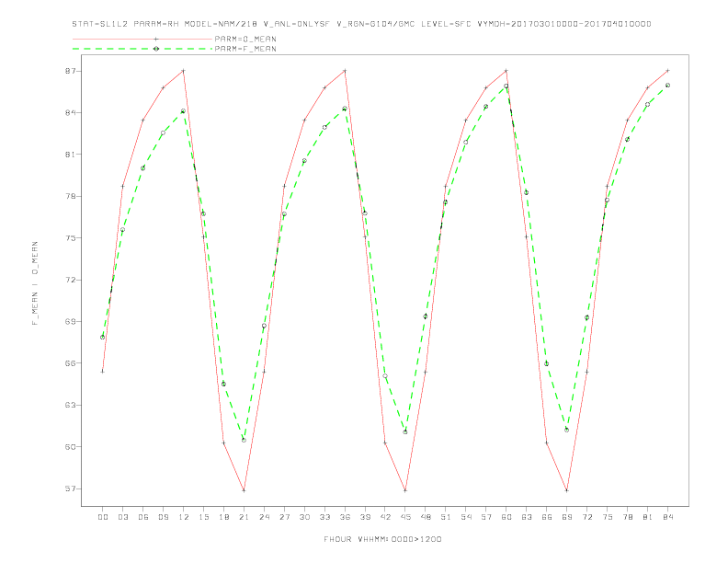Click y-axis tick label 78
The height and width of the screenshot is (563, 728).
click(x=70, y=196)
